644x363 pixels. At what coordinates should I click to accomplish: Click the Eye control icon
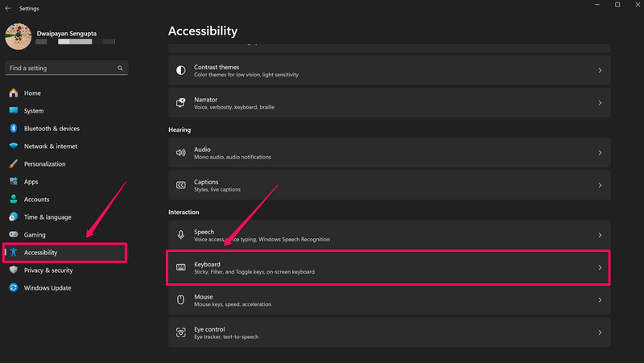pos(180,332)
